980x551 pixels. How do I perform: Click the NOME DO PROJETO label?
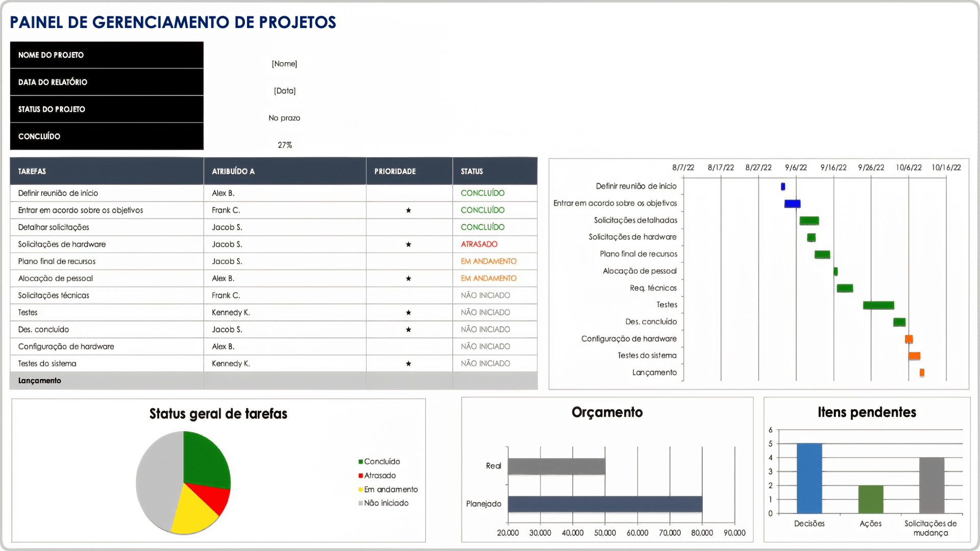pyautogui.click(x=51, y=55)
